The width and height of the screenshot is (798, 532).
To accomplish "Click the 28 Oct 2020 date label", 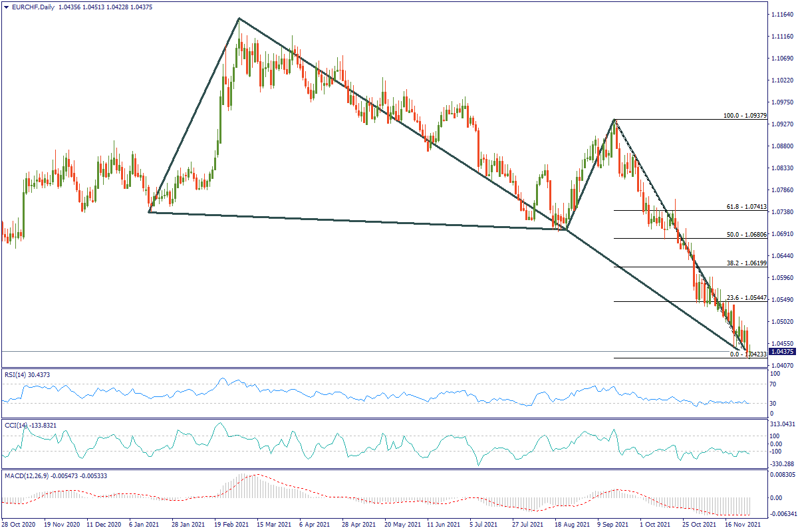I will (20, 525).
